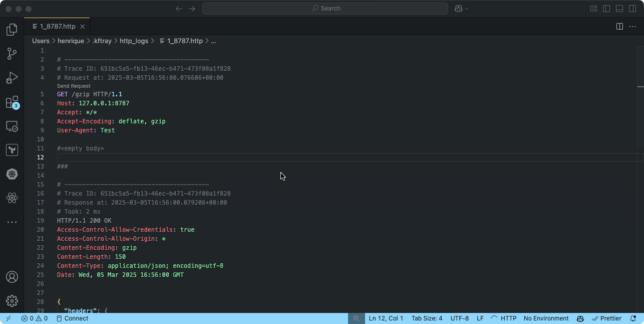Expand the trailing breadcrumb ellipsis
644x324 pixels.
pos(213,41)
